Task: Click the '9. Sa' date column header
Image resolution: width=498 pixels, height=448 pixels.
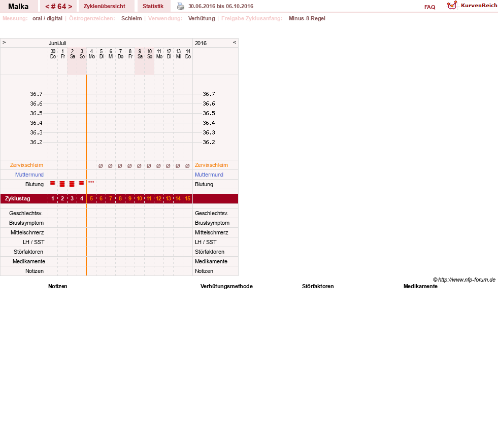Action: pyautogui.click(x=140, y=54)
